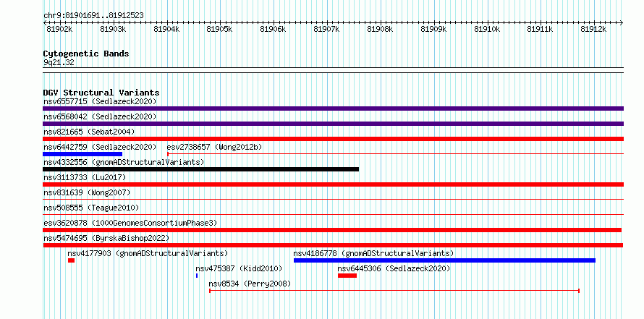Click the small red block of nsv4177903
This screenshot has height=319, width=644.
click(72, 260)
